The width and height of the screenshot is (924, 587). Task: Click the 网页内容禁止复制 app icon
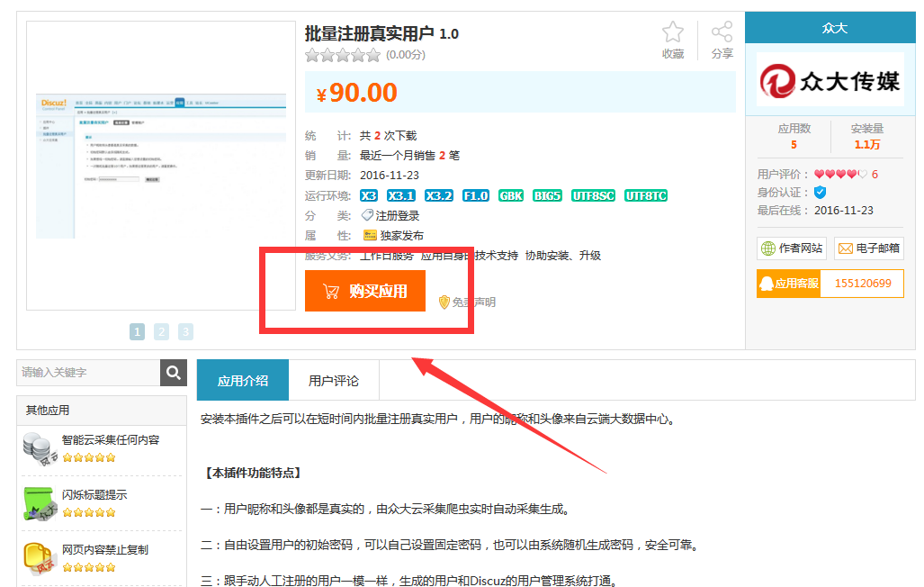tap(40, 558)
